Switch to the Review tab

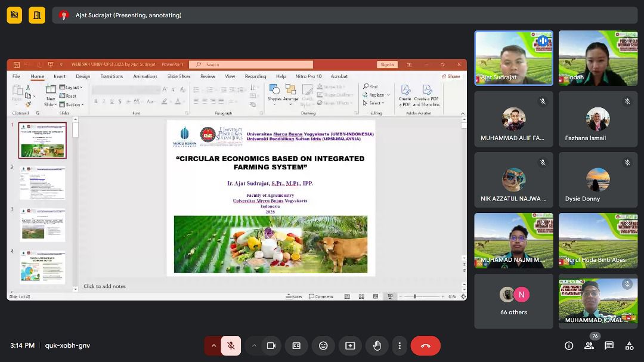point(208,76)
